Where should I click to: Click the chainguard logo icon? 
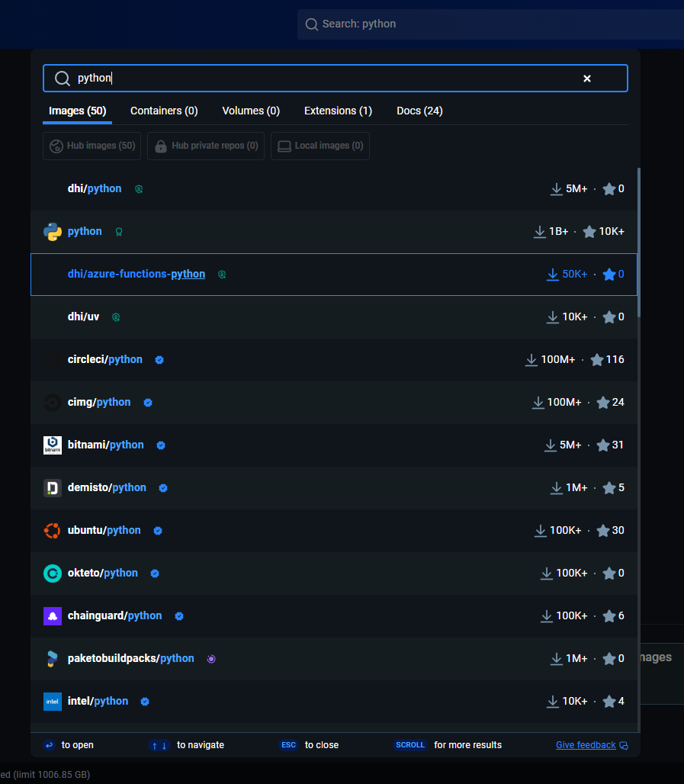[53, 616]
